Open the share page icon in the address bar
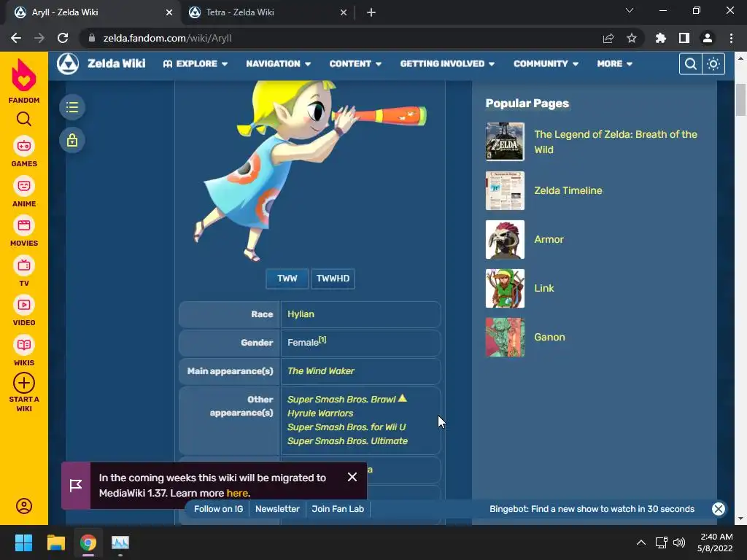Image resolution: width=747 pixels, height=560 pixels. [608, 38]
